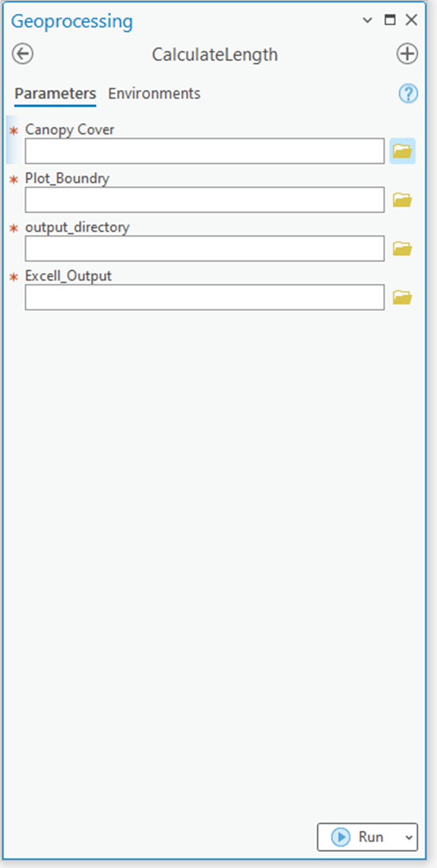Open the tool help question mark
The height and width of the screenshot is (868, 437).
(x=408, y=94)
